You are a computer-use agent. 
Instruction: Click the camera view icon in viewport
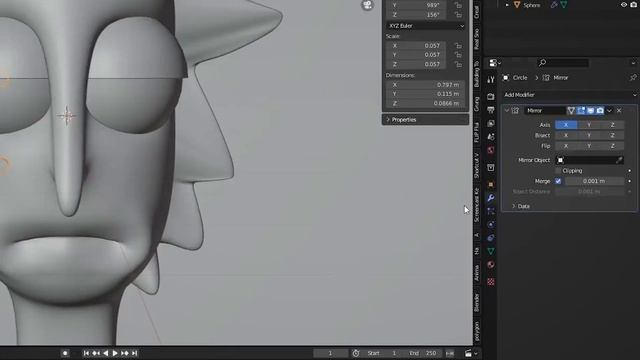(367, 5)
